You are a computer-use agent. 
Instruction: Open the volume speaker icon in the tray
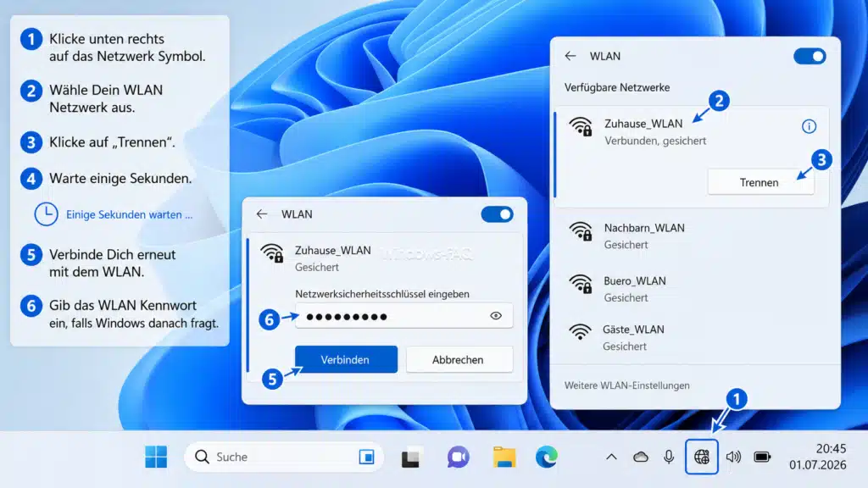coord(733,457)
